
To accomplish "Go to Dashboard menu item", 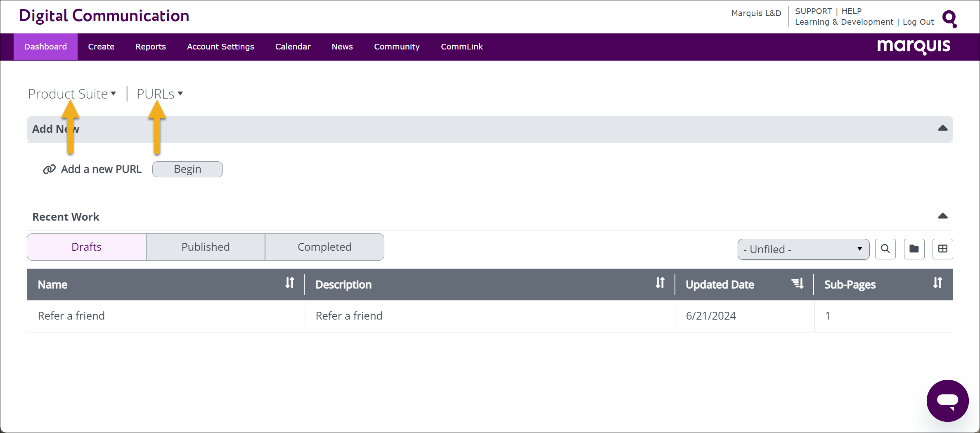I will pos(45,47).
